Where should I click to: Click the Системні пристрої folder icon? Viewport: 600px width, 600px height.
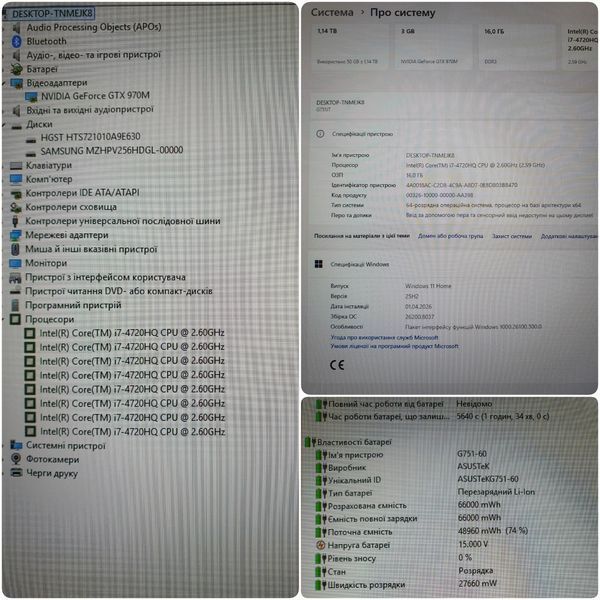pyautogui.click(x=16, y=445)
